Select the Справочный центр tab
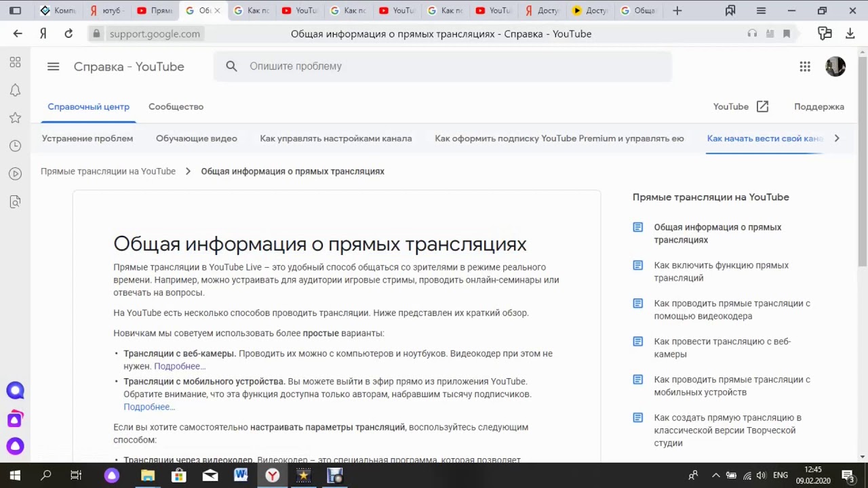 (88, 106)
